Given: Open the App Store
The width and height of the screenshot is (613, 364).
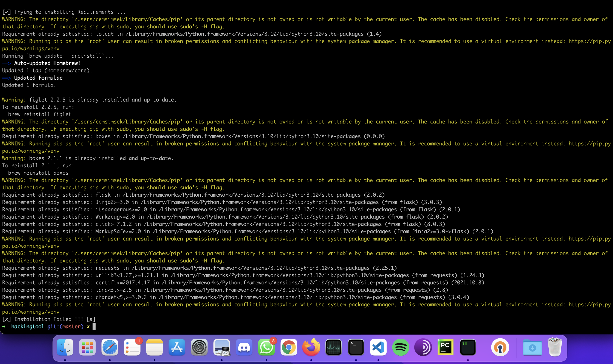Looking at the screenshot, I should (x=177, y=347).
